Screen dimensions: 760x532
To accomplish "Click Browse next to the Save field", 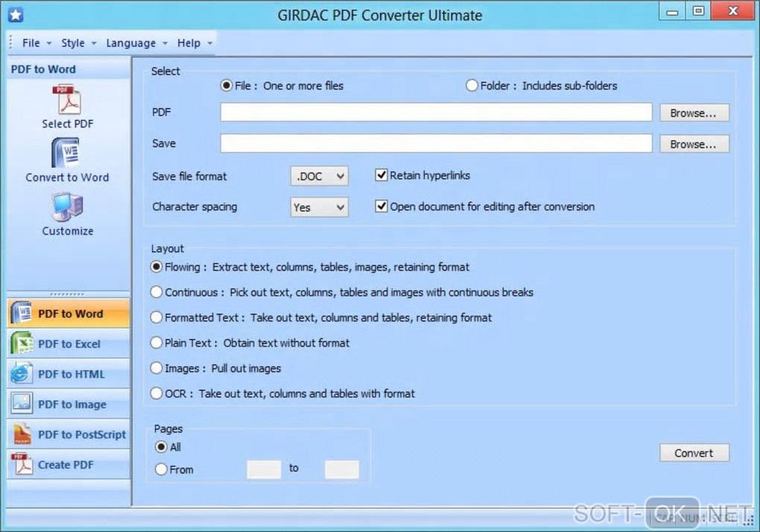I will (694, 144).
